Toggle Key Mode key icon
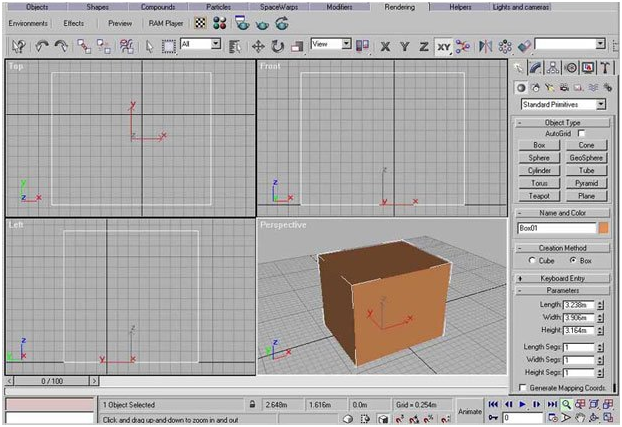 click(x=493, y=417)
